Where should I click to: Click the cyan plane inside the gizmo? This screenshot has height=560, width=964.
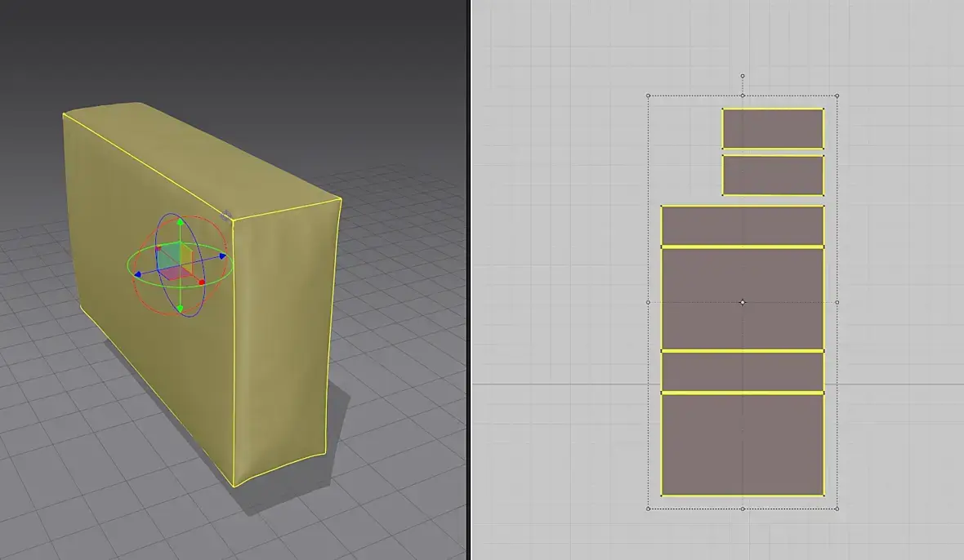pyautogui.click(x=169, y=255)
